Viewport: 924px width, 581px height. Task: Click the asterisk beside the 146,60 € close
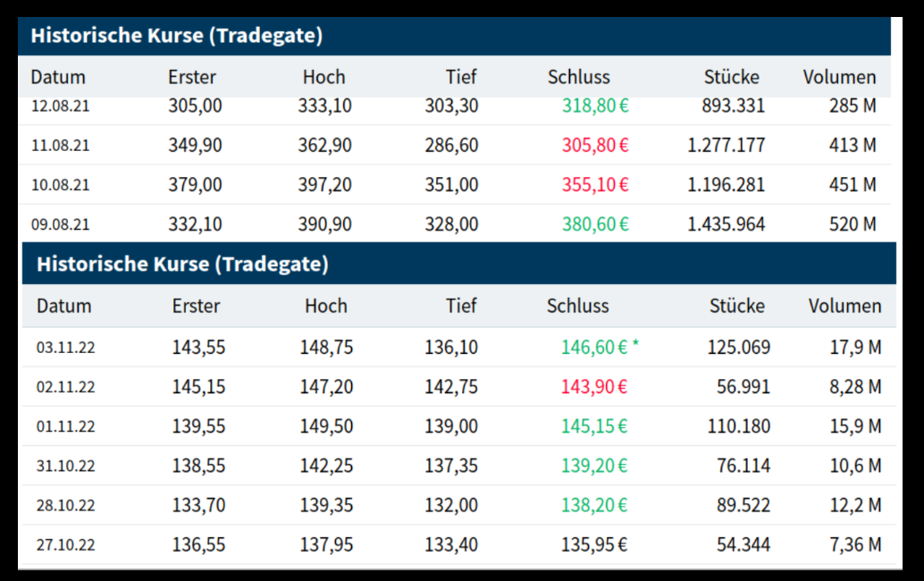(635, 345)
